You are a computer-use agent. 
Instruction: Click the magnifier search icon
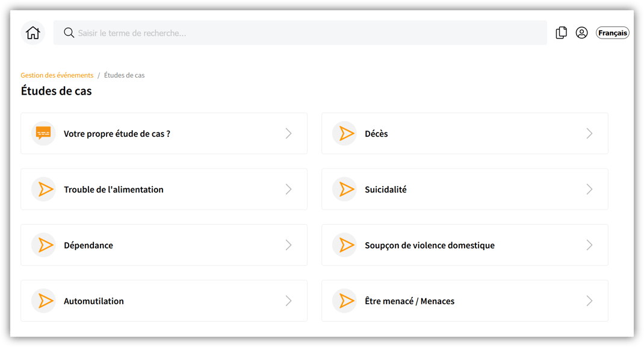tap(69, 33)
